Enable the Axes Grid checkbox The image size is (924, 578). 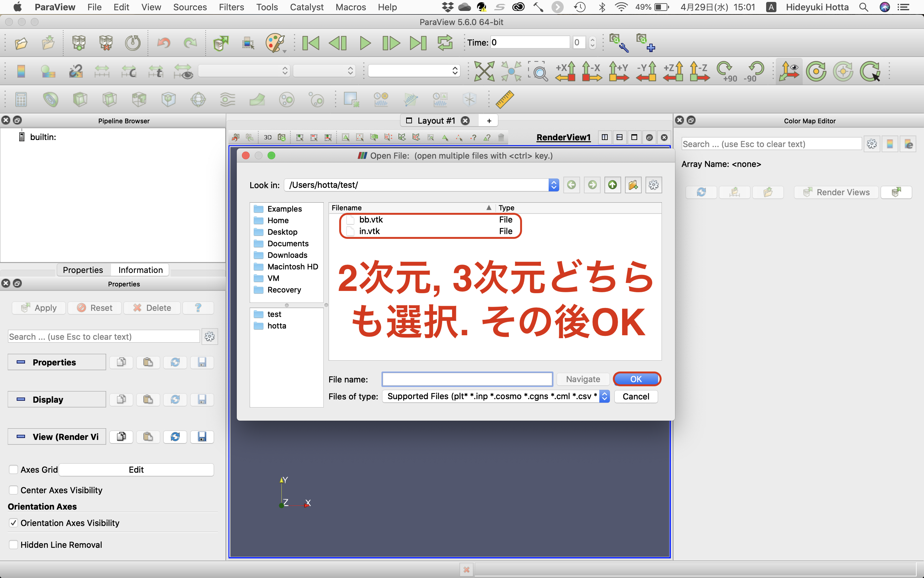point(13,469)
